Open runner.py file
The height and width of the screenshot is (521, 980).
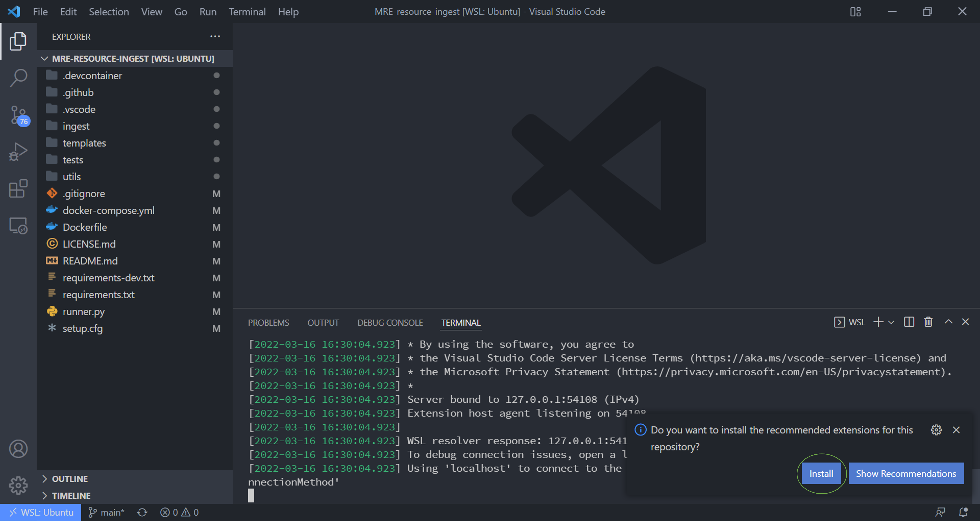point(135,311)
